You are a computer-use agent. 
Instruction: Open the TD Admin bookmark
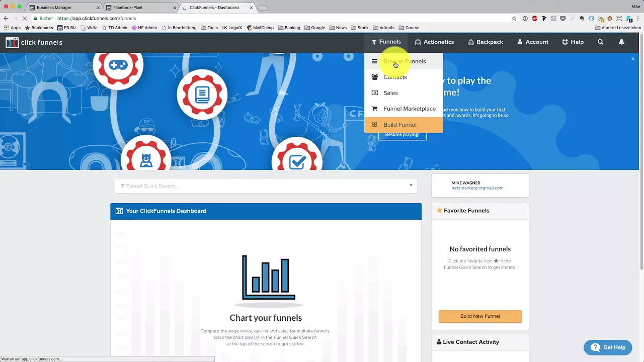click(x=114, y=28)
